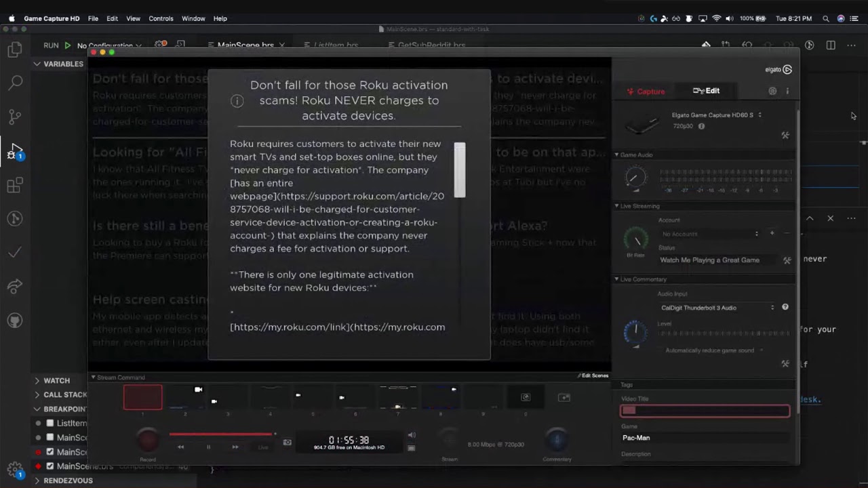Open device settings tools icon for HD60 S
868x488 pixels.
click(x=785, y=135)
